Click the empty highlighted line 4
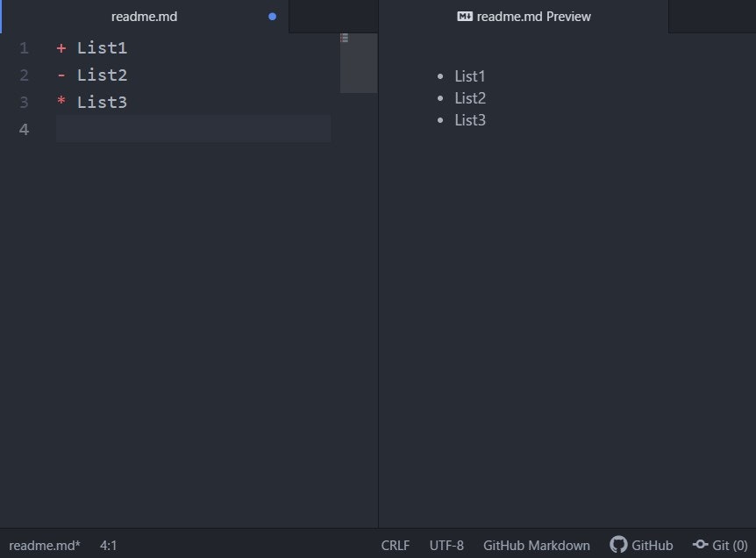 point(193,128)
